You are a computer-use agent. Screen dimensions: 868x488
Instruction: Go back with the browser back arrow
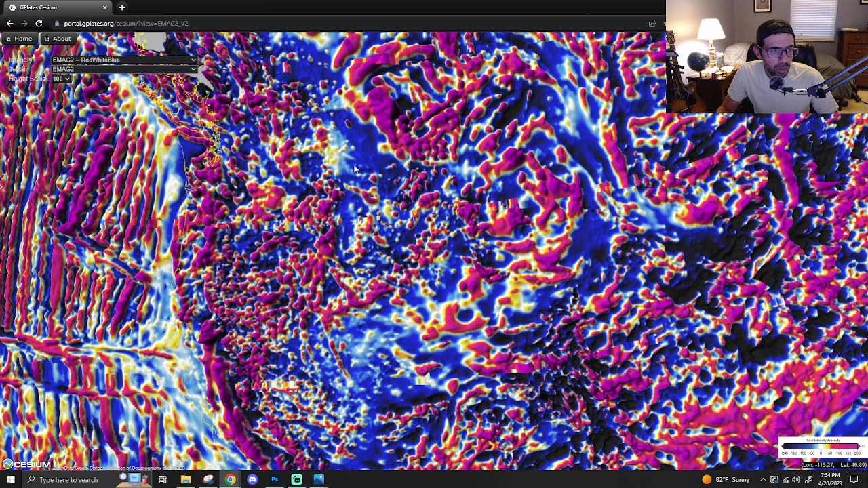9,24
